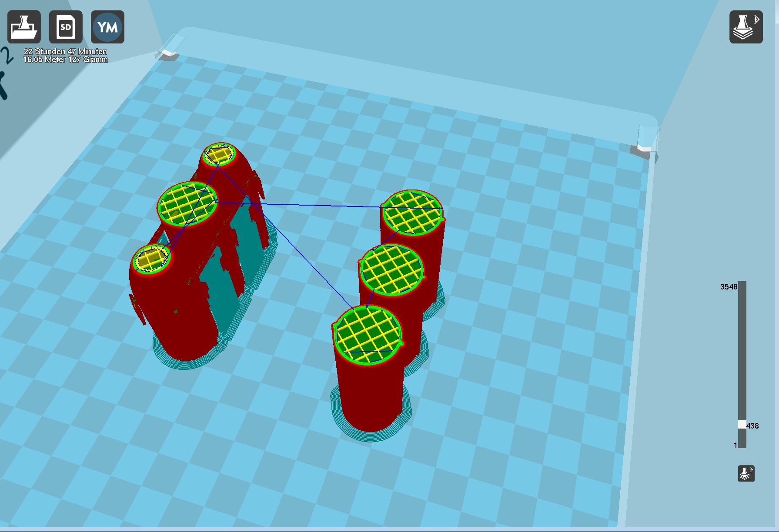Open the Load model file icon
Image resolution: width=779 pixels, height=532 pixels.
[24, 27]
